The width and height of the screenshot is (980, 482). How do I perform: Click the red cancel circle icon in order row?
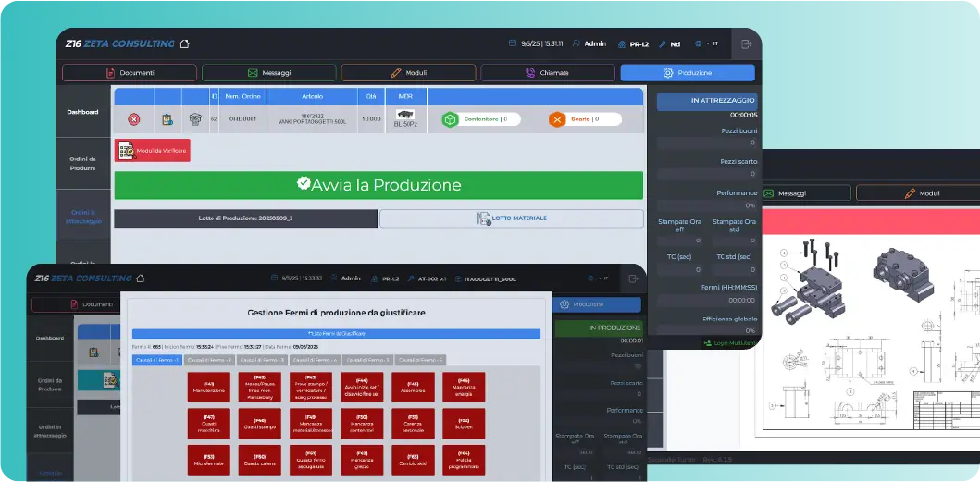134,118
